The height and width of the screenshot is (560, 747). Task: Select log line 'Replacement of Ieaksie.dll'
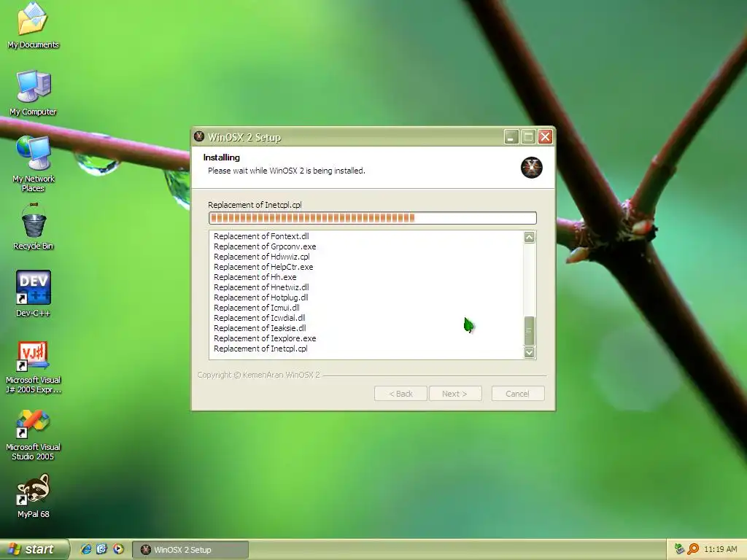[x=260, y=329]
